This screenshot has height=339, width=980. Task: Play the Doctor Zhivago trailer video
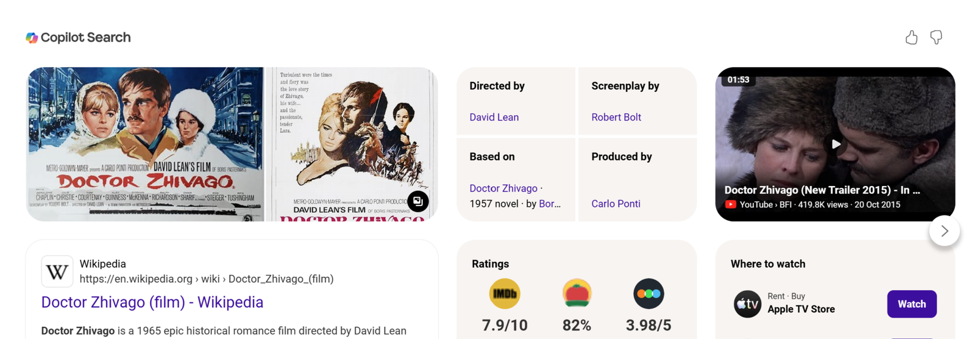click(835, 144)
